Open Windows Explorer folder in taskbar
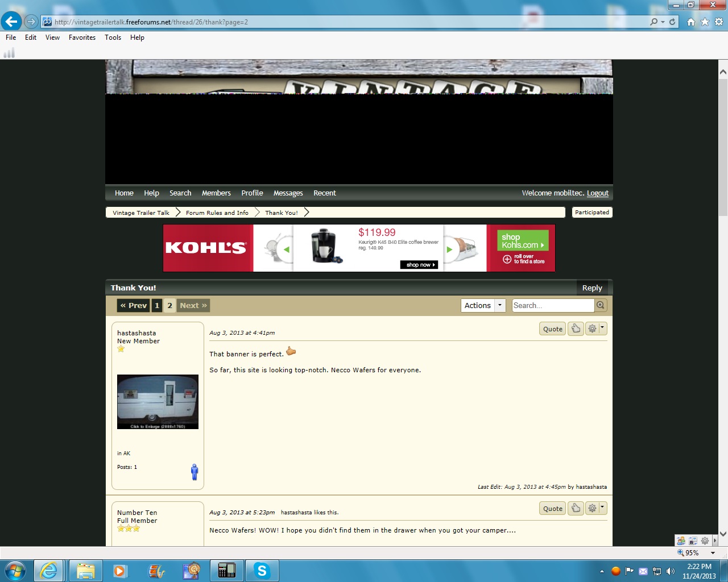The height and width of the screenshot is (582, 728). [x=85, y=570]
